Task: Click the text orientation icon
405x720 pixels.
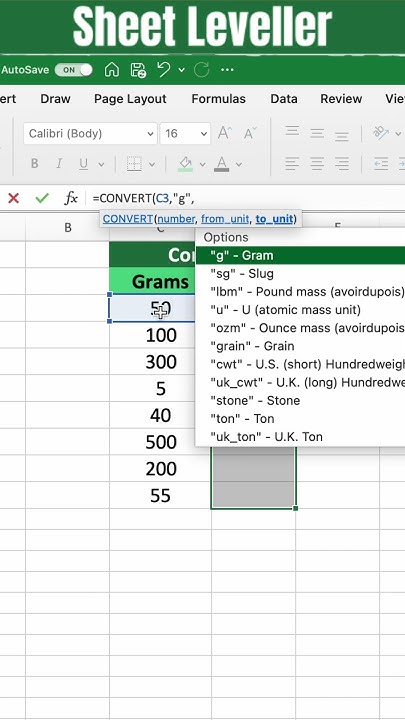Action: [381, 133]
